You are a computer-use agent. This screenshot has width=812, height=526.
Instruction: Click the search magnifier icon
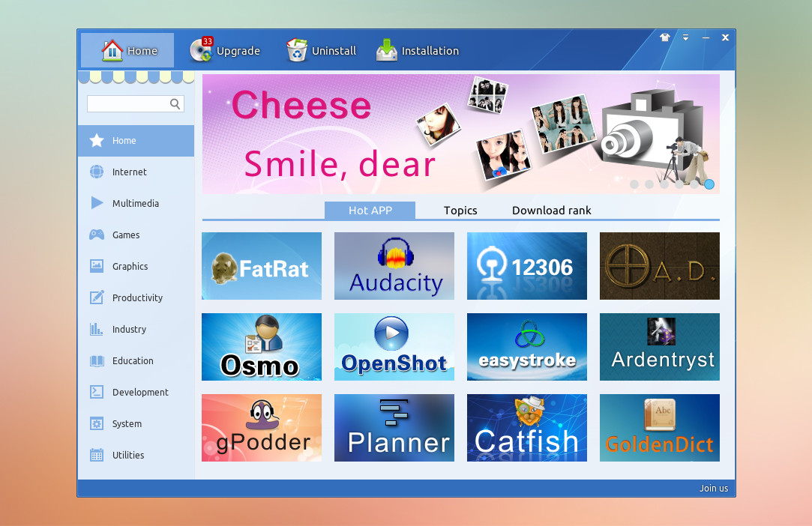click(175, 104)
